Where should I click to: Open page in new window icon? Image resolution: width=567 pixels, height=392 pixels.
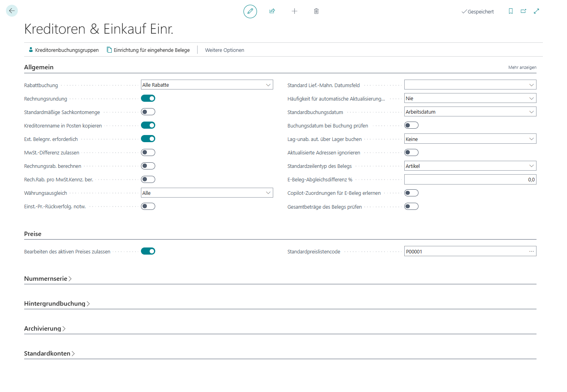[x=523, y=11]
